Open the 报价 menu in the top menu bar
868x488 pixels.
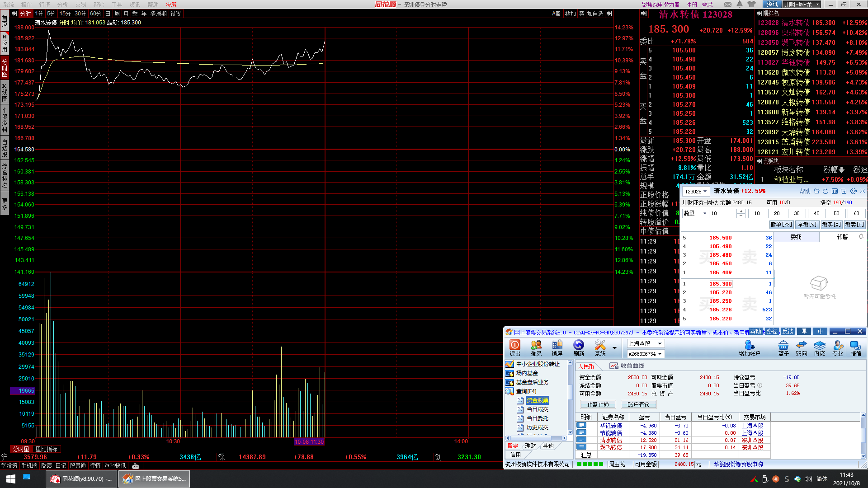coord(27,5)
